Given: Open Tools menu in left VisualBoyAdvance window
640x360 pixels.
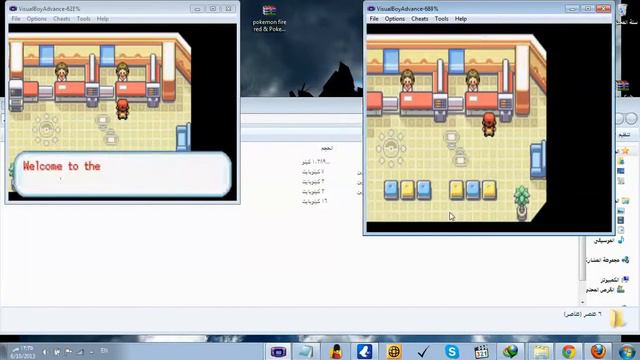Looking at the screenshot, I should pyautogui.click(x=84, y=19).
